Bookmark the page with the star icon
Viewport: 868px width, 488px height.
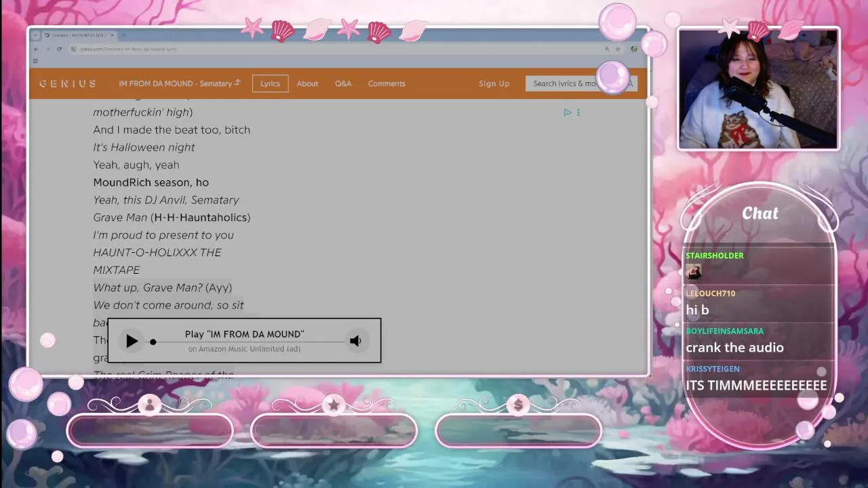point(617,49)
